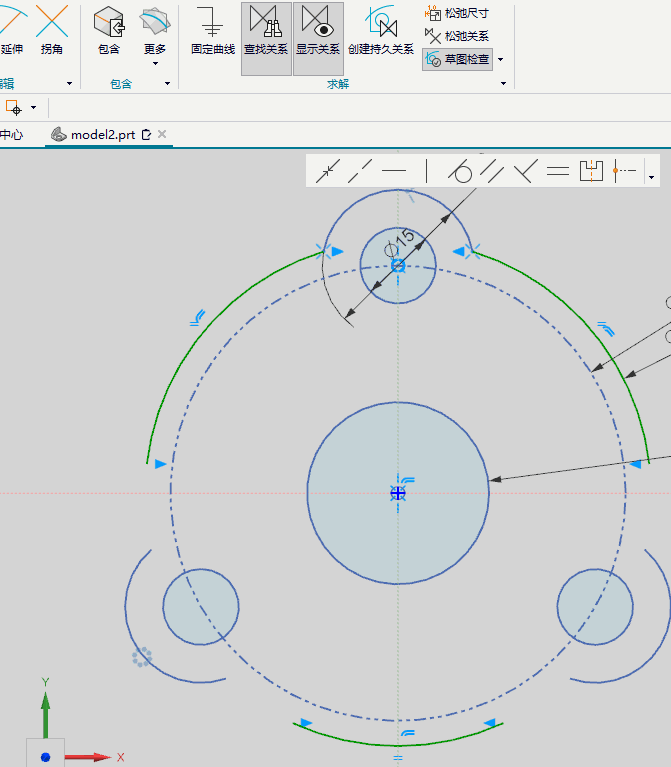Screen dimensions: 671x767
Task: Select the 拐角 (Corner) tool
Action: [x=51, y=29]
